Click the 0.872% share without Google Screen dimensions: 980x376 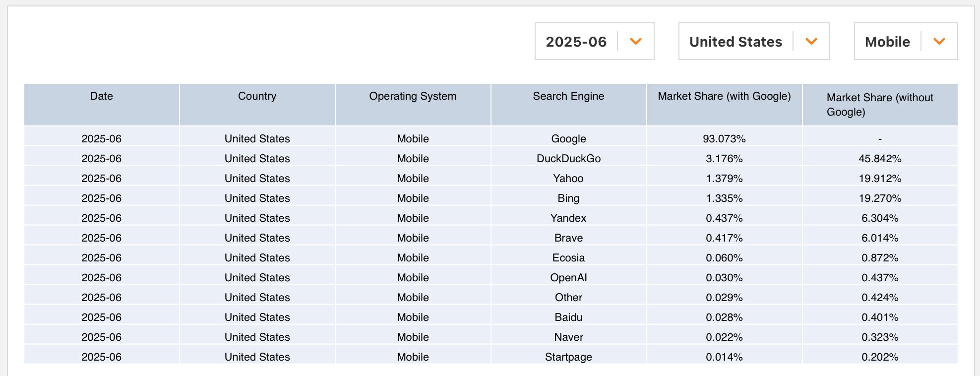(x=880, y=258)
